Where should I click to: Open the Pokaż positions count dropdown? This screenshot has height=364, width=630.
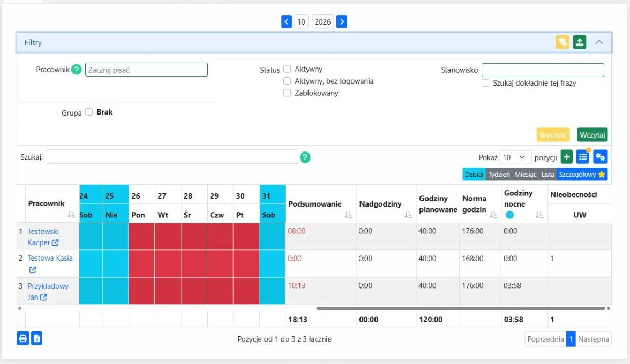coord(516,157)
